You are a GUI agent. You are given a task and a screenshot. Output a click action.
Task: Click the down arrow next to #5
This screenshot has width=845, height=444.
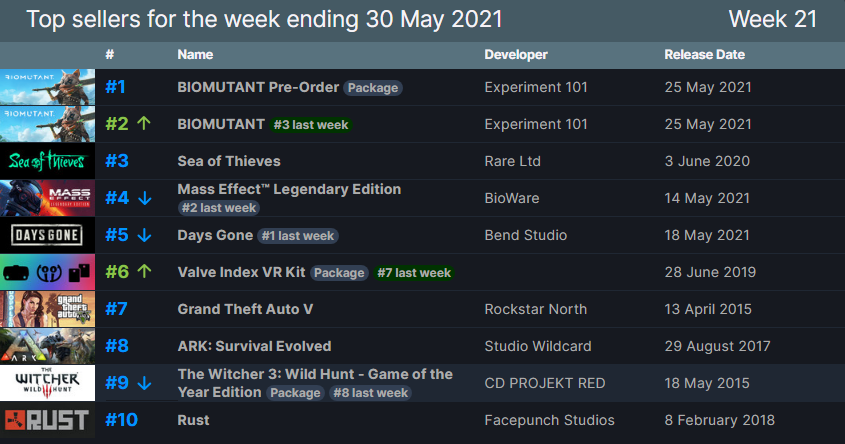pyautogui.click(x=144, y=235)
